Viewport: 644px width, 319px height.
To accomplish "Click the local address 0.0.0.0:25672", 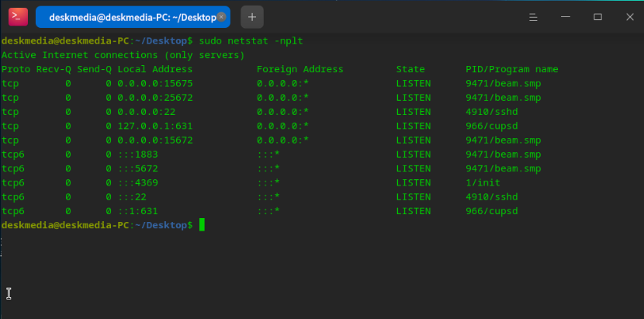I will click(155, 98).
